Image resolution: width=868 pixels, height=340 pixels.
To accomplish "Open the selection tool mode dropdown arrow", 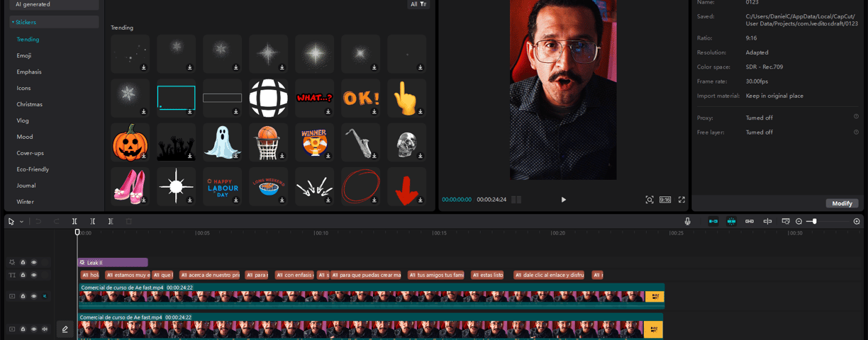I will pyautogui.click(x=21, y=222).
